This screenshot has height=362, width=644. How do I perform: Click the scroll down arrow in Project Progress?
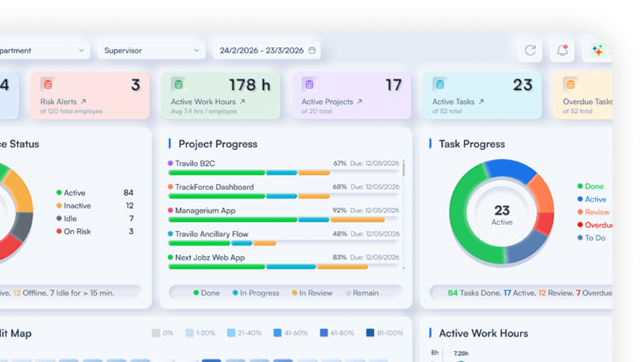[x=404, y=268]
